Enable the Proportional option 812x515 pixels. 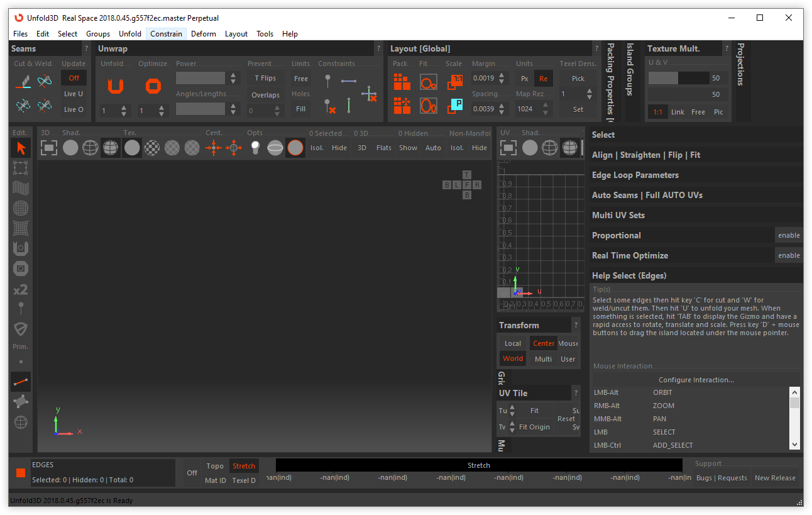click(789, 235)
